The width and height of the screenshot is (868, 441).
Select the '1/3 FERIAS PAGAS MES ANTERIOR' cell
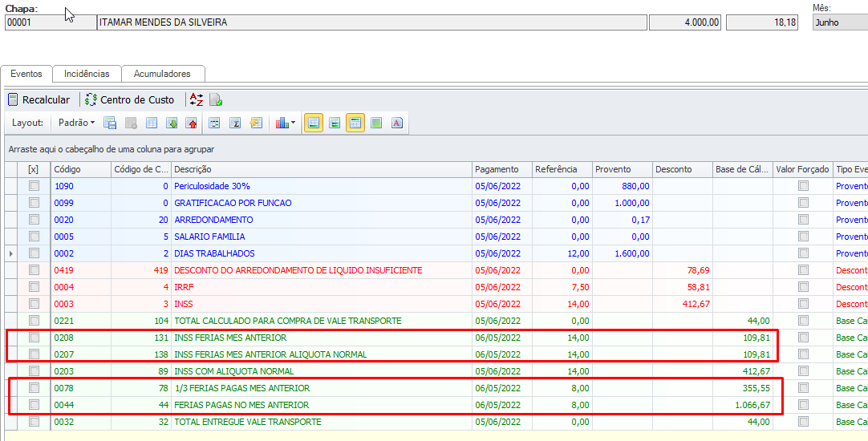tap(322, 388)
